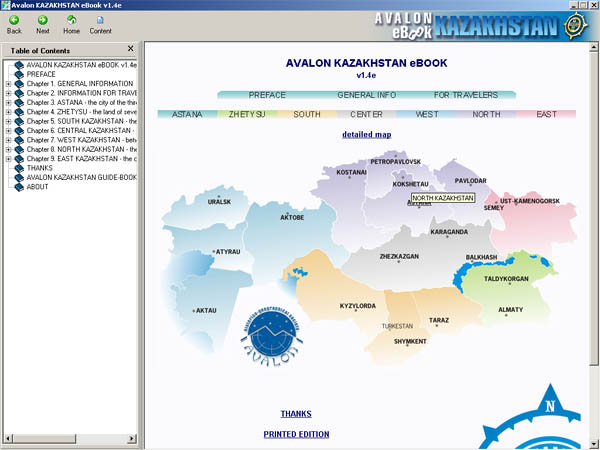The width and height of the screenshot is (600, 450).
Task: Select Chapter 7. WEST KAZAKHSTAN entry
Action: click(82, 140)
